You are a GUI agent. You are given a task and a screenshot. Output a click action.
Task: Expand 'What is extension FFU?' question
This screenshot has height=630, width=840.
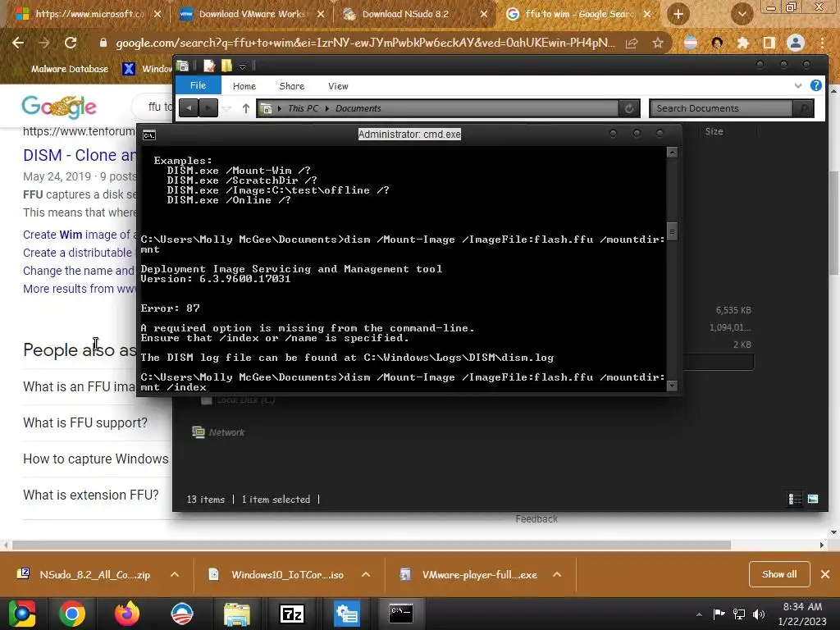pos(91,495)
